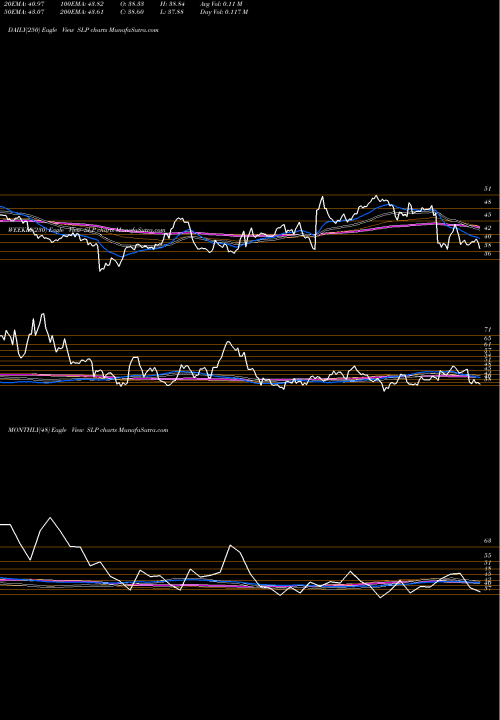Click the high price H: value
The image size is (500, 720).
[173, 4]
